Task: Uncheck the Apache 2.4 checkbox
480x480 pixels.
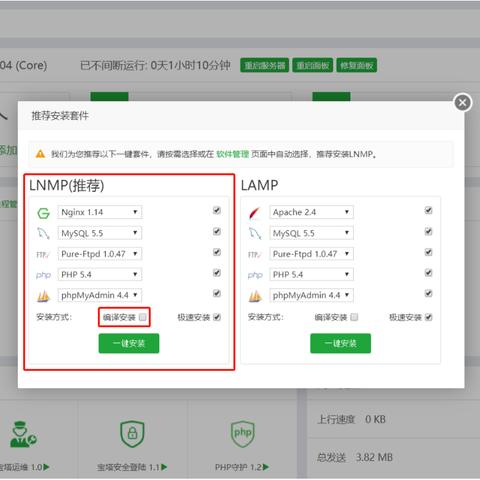Action: [428, 210]
